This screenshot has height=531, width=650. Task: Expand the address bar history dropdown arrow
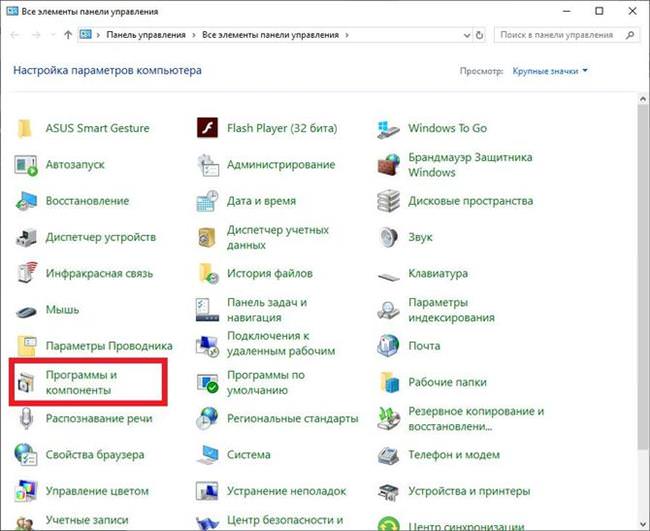point(467,35)
